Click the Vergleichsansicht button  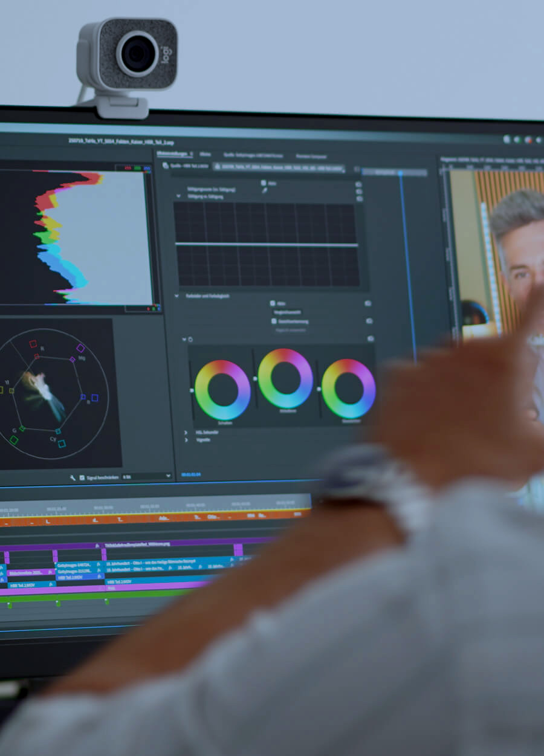pyautogui.click(x=288, y=312)
